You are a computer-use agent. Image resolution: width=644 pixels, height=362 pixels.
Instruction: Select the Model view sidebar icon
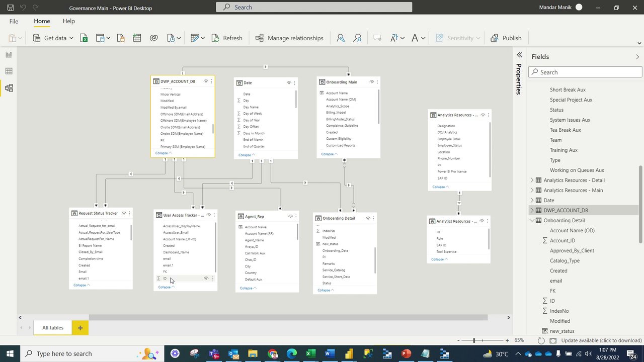tap(9, 88)
